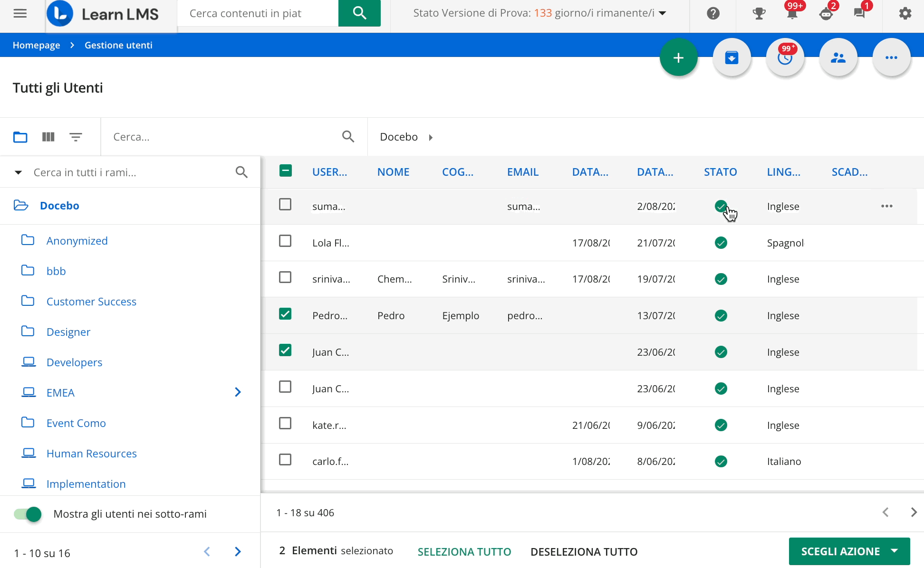Check the kate.r row checkbox

click(285, 423)
